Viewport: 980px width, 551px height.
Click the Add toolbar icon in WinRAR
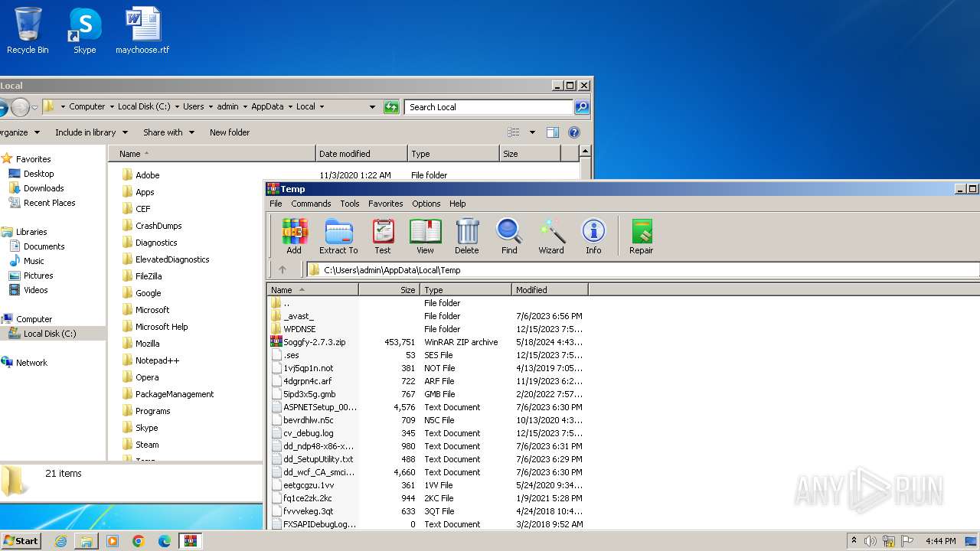pyautogui.click(x=294, y=236)
